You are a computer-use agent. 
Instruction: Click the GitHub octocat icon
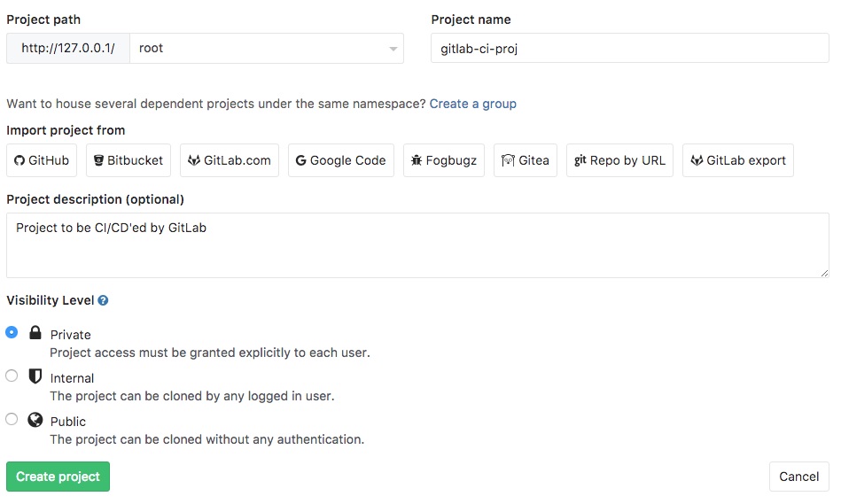(19, 160)
